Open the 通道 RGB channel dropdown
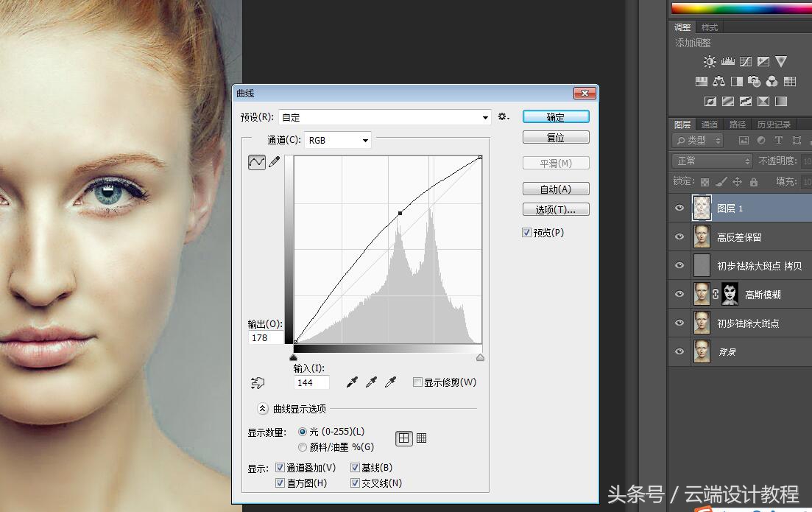812x512 pixels. coord(338,140)
